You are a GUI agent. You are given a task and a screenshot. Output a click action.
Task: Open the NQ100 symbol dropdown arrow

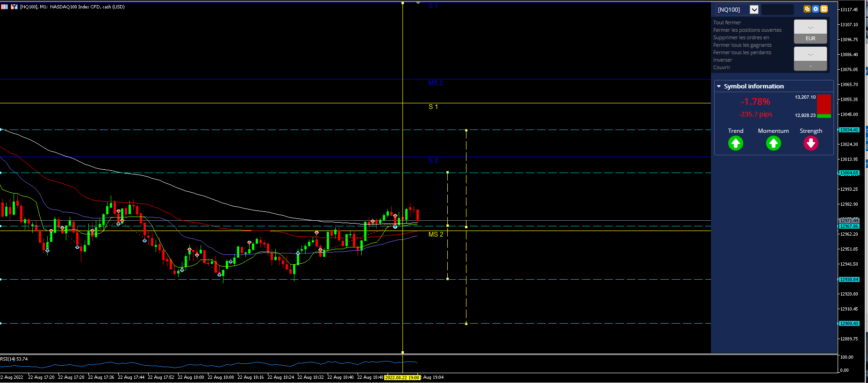pos(754,9)
